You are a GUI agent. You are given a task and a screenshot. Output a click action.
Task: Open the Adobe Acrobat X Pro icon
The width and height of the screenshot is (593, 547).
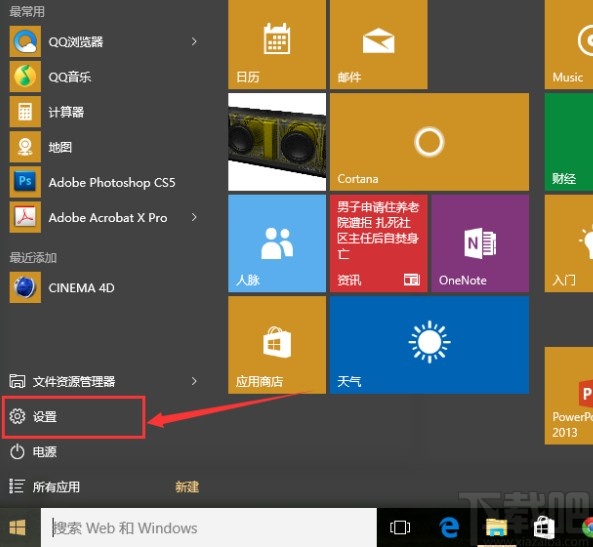pyautogui.click(x=25, y=217)
